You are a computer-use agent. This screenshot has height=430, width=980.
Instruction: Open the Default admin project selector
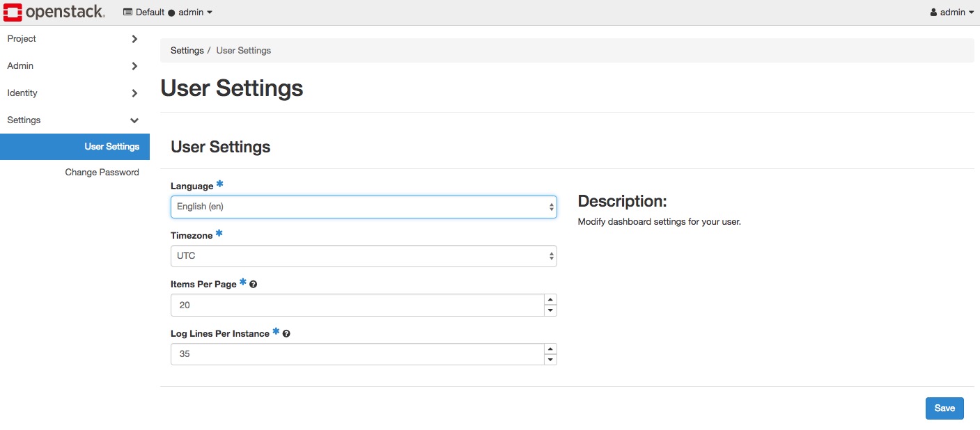(168, 13)
